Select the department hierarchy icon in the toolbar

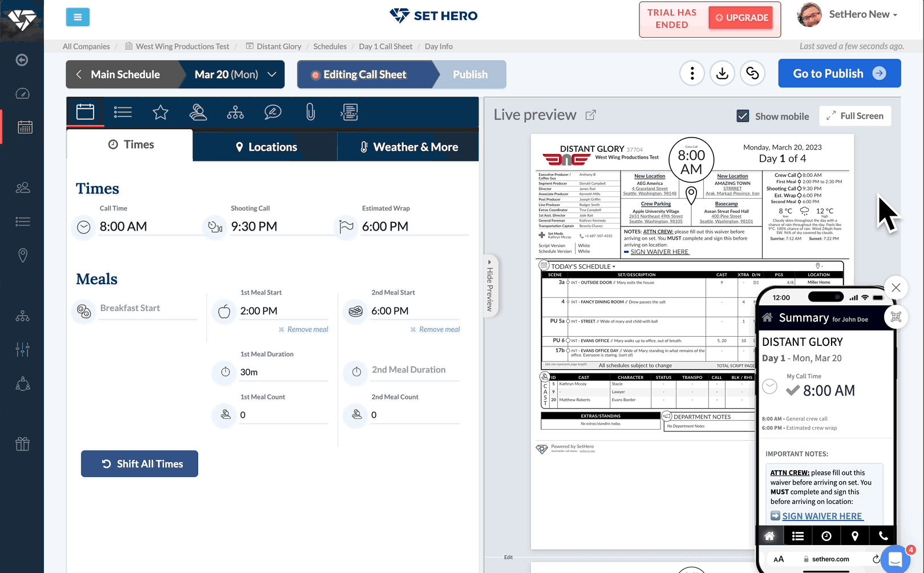[235, 112]
